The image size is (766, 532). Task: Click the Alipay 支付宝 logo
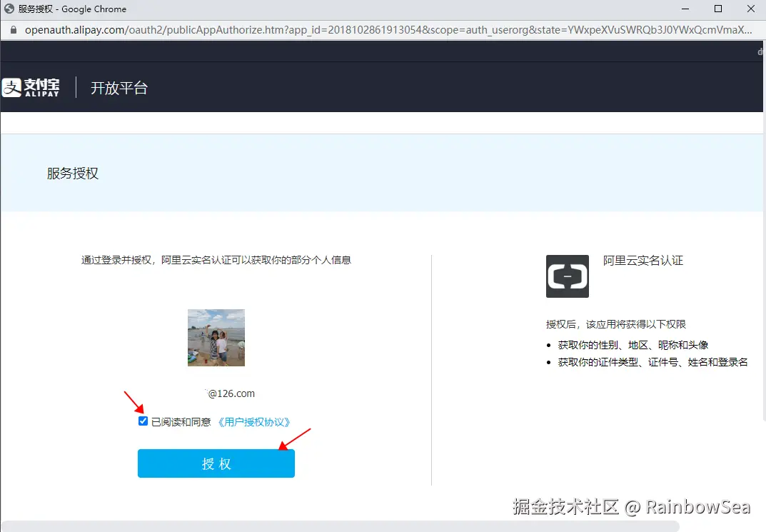coord(31,87)
